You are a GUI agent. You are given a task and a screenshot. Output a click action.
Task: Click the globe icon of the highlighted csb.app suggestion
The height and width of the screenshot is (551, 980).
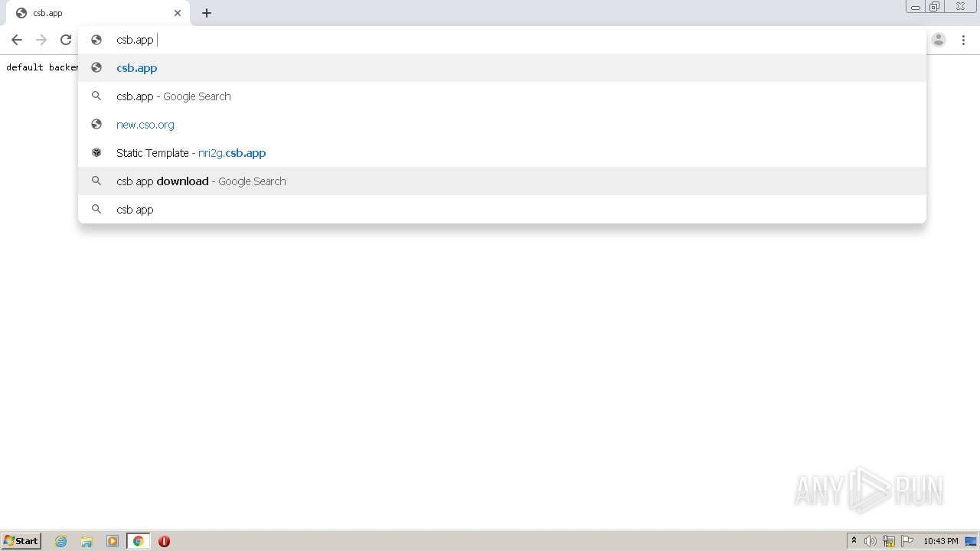pyautogui.click(x=96, y=67)
